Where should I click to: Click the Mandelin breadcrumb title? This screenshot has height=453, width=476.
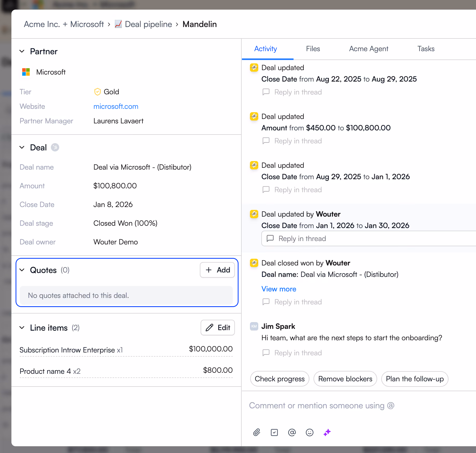coord(200,24)
